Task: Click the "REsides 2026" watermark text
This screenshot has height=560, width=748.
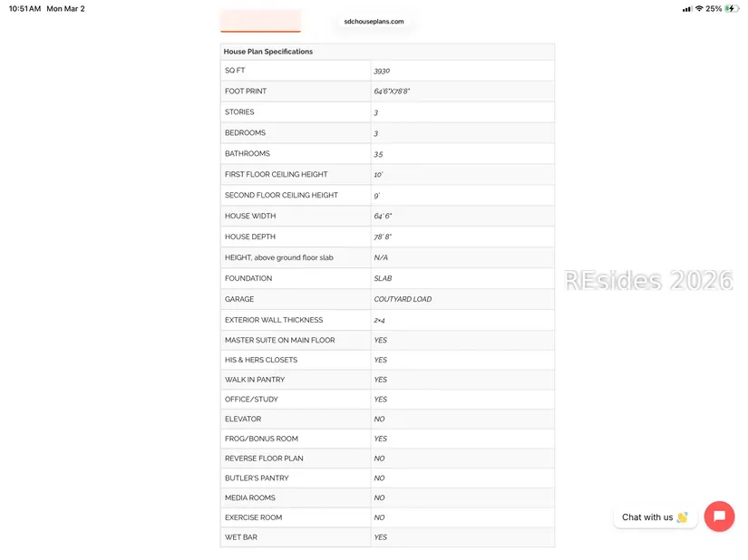Action: (648, 281)
